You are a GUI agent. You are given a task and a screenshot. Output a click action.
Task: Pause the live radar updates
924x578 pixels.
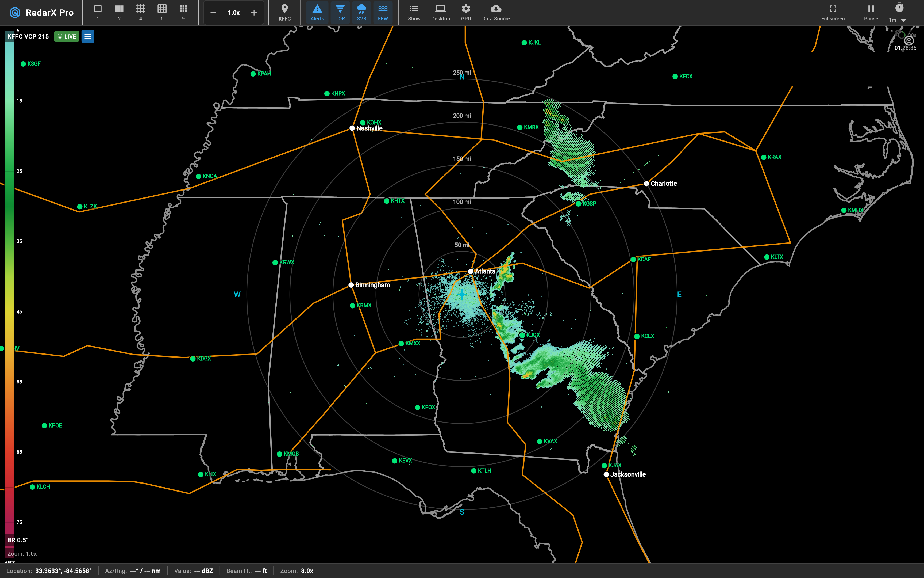tap(871, 13)
